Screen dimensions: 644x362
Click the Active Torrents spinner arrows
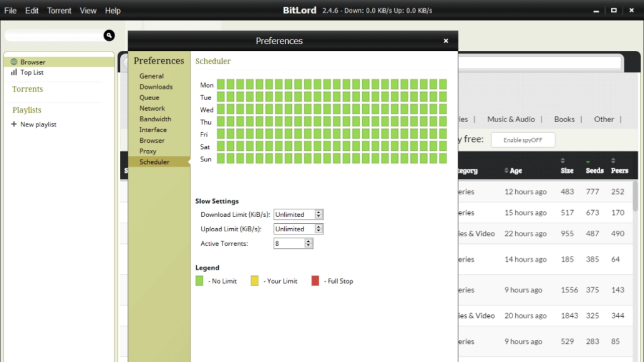click(x=308, y=243)
